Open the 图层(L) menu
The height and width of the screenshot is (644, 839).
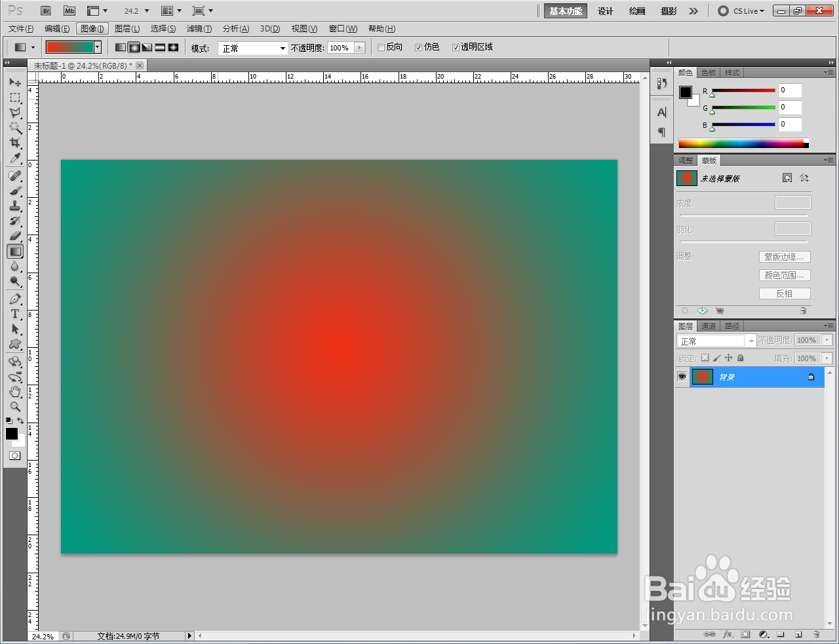(x=127, y=29)
